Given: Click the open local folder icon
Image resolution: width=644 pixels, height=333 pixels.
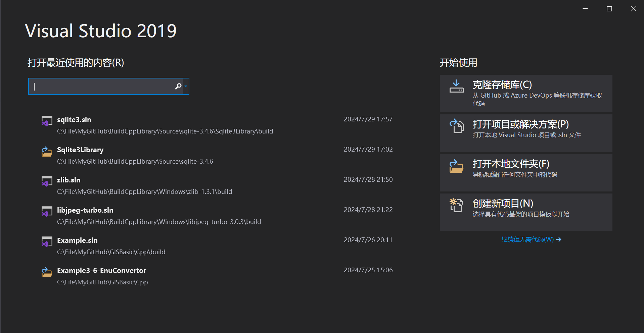Looking at the screenshot, I should (456, 166).
